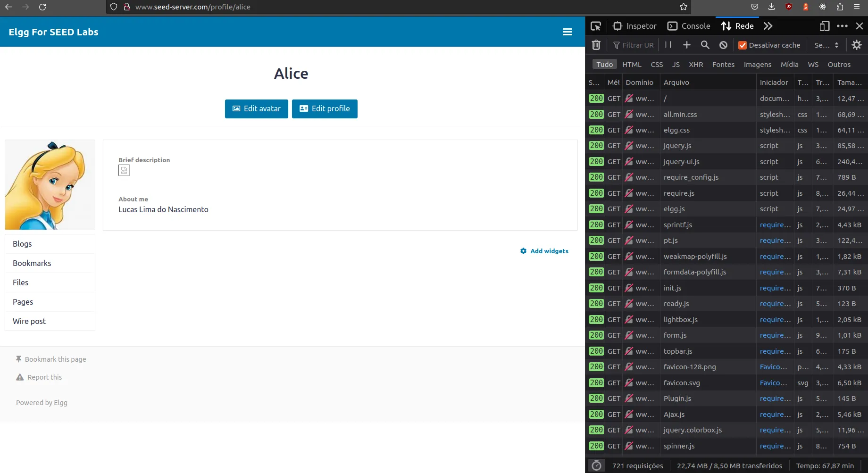Viewport: 868px width, 473px height.
Task: Open network search magnifier icon
Action: (705, 45)
